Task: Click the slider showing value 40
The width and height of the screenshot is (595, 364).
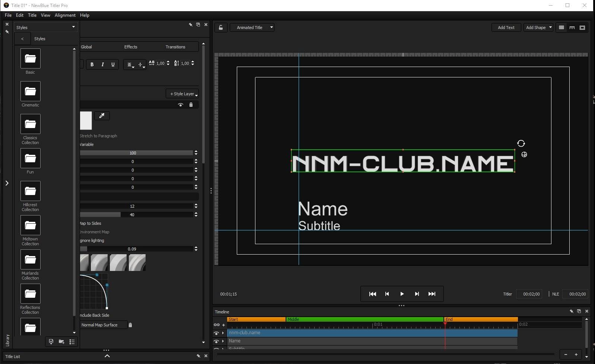Action: (136, 215)
